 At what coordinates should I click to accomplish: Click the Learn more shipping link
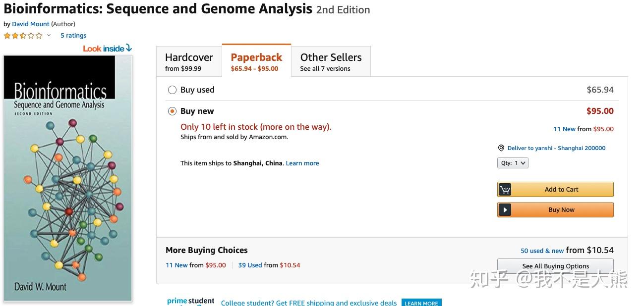click(302, 163)
